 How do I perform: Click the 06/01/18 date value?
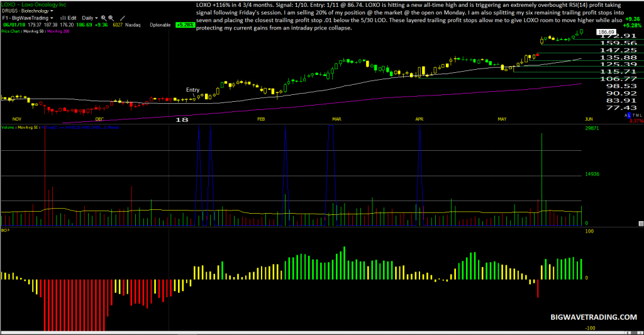(14, 25)
